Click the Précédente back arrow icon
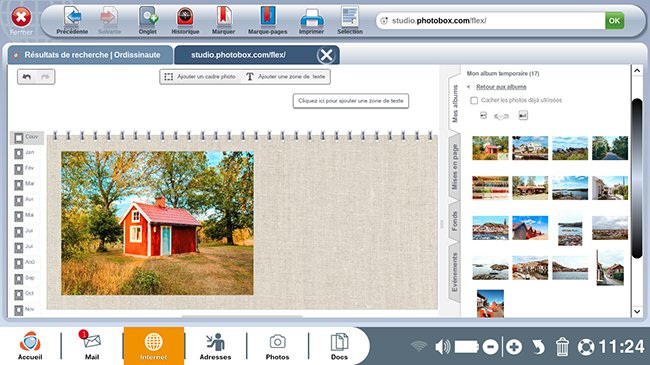 [x=72, y=17]
